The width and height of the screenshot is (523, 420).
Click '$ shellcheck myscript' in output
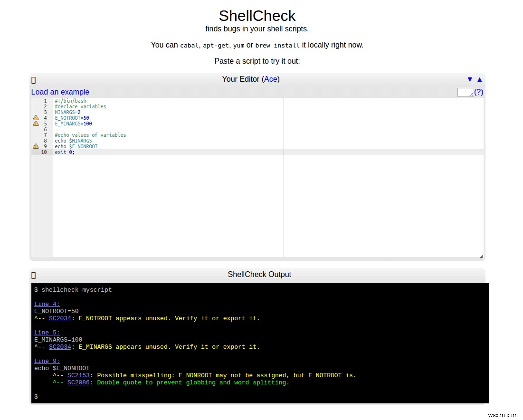point(73,290)
